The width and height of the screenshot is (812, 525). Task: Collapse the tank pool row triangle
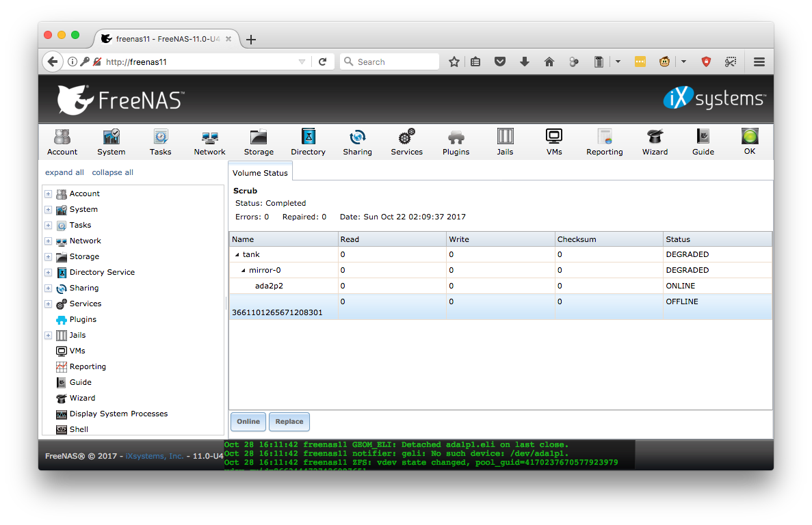click(237, 254)
